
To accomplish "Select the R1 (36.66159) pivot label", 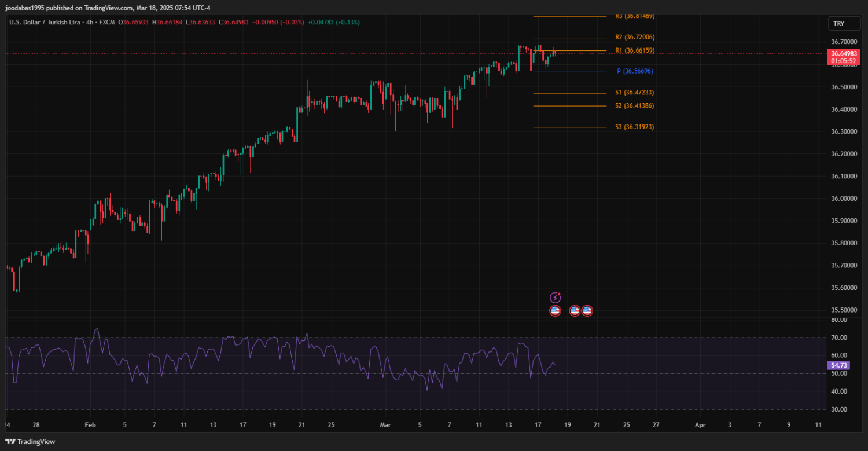I will (635, 50).
